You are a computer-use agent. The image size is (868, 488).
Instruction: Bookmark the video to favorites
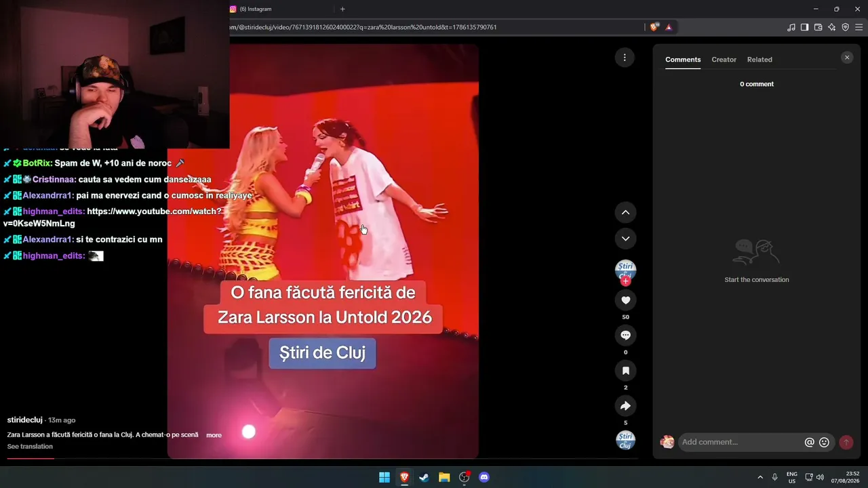625,371
